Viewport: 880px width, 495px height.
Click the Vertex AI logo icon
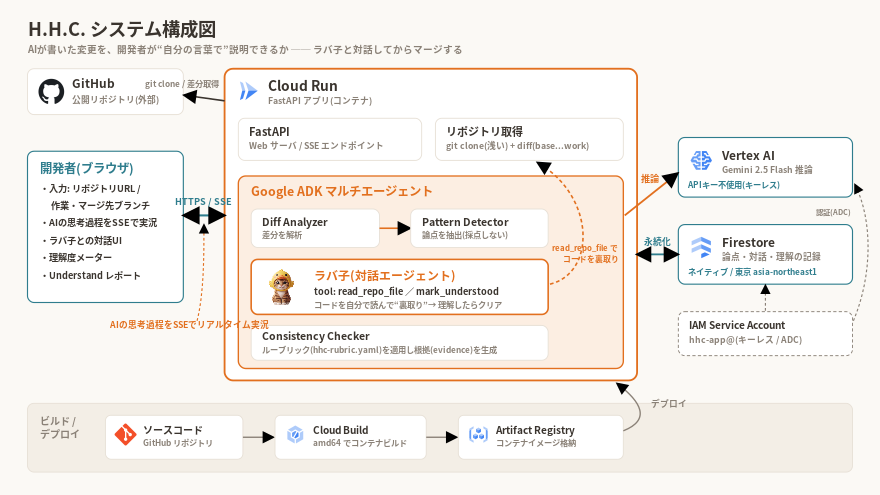click(x=701, y=161)
